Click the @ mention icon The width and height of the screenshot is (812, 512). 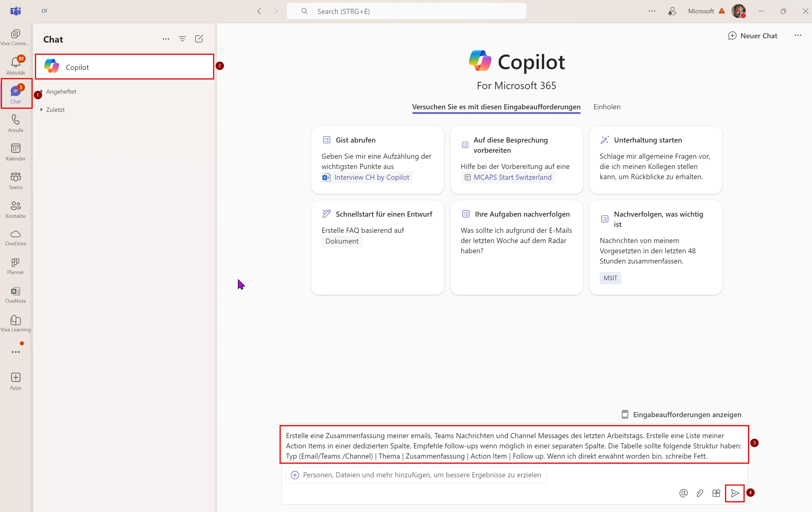683,493
